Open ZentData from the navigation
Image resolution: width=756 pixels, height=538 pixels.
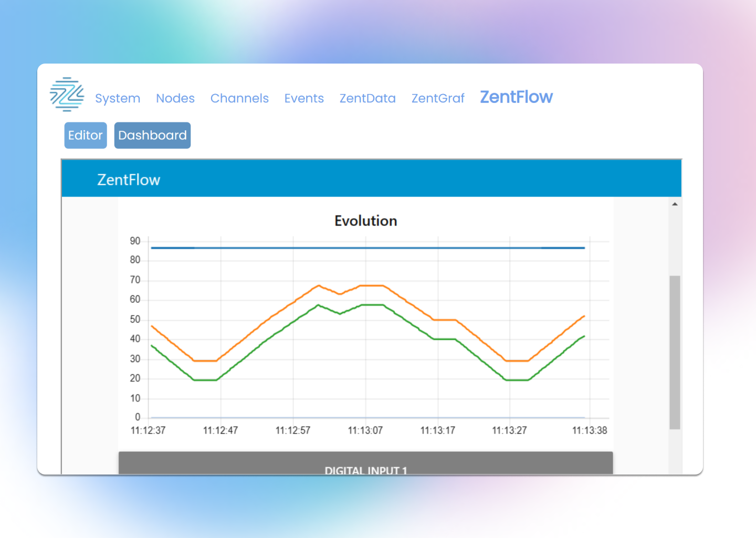click(x=367, y=98)
